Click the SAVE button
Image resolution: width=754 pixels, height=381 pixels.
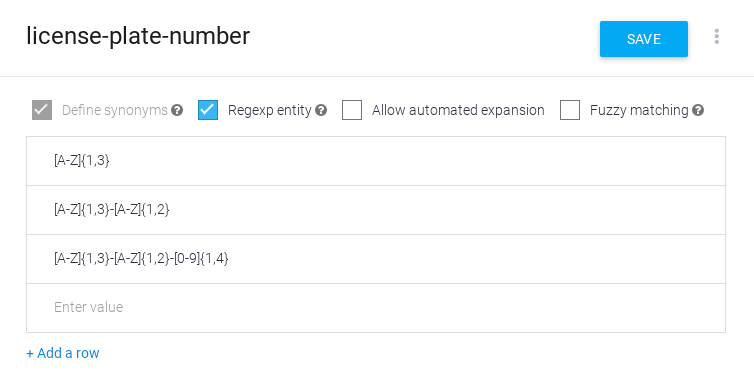point(644,39)
